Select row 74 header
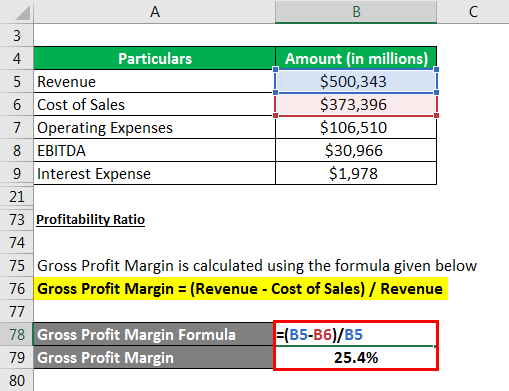509x391 pixels. click(x=17, y=242)
